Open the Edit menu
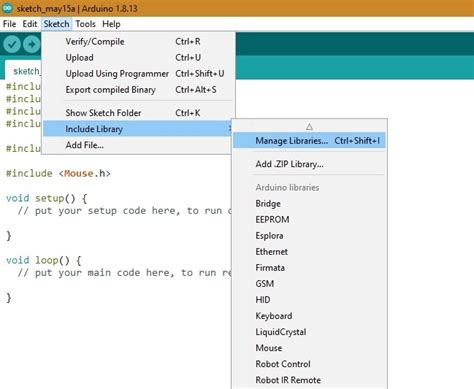 [x=30, y=24]
